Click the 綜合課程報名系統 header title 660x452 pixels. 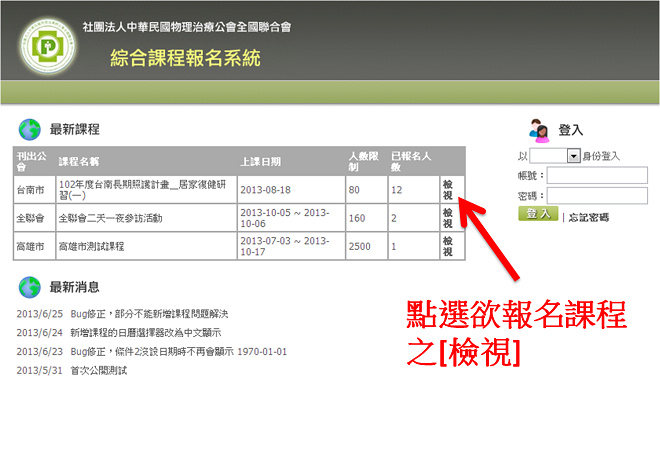[x=185, y=59]
